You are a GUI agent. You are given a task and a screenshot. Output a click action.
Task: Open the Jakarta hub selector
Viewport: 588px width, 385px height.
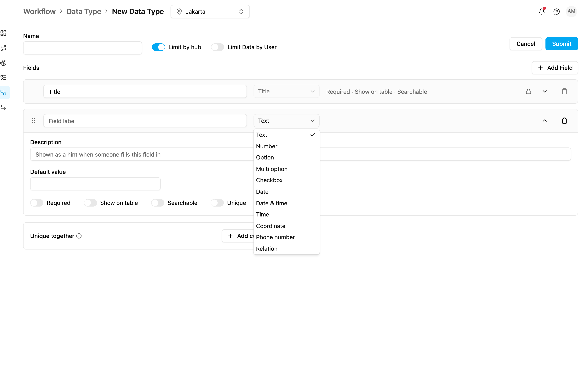210,12
